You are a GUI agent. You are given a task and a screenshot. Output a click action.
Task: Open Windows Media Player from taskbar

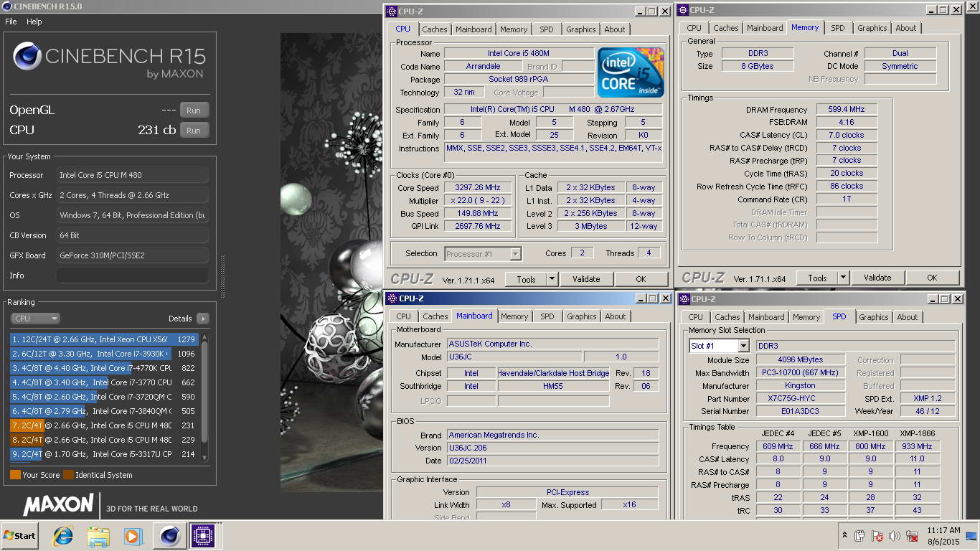pyautogui.click(x=133, y=536)
